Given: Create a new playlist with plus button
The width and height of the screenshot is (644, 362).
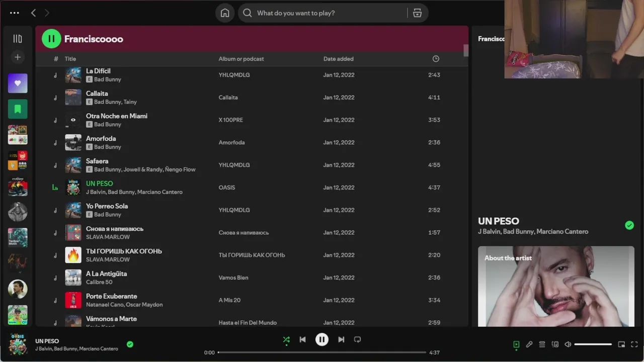Looking at the screenshot, I should (18, 57).
